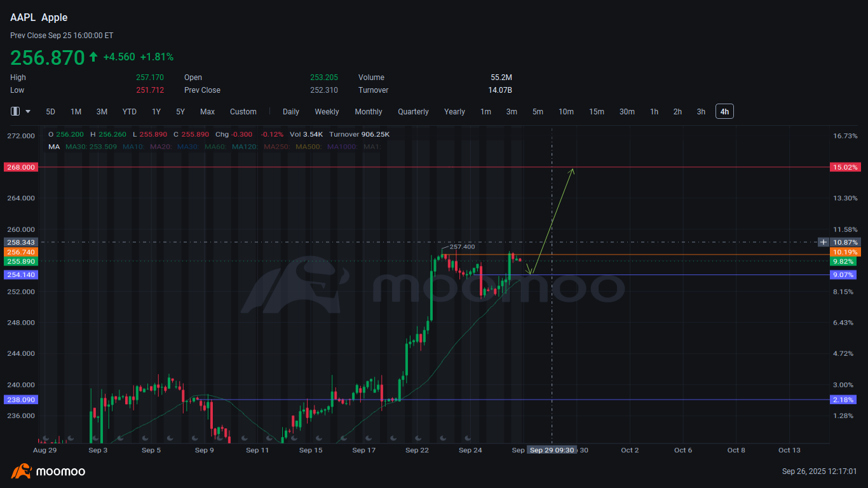Select the 5D range
The height and width of the screenshot is (488, 868).
click(50, 112)
